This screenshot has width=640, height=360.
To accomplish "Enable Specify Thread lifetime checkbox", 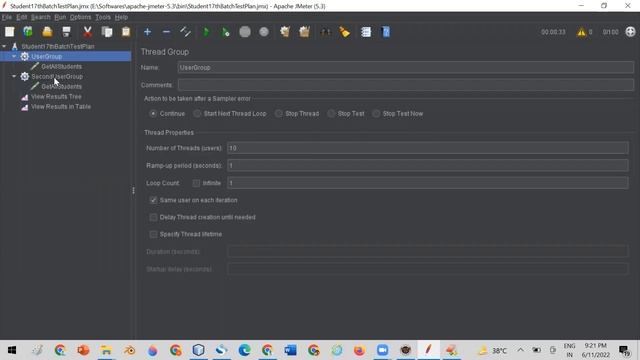I will click(x=153, y=234).
